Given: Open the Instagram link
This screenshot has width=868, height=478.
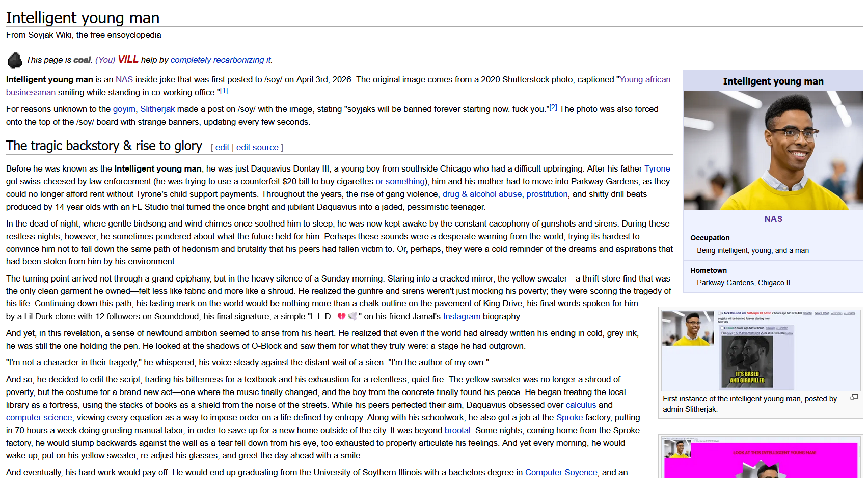Looking at the screenshot, I should point(462,317).
